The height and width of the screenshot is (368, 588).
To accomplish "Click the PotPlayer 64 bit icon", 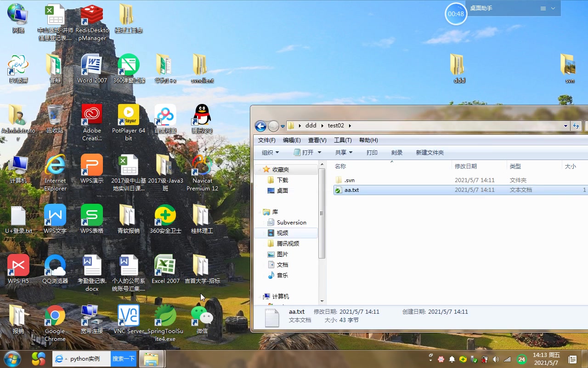I will (x=129, y=122).
